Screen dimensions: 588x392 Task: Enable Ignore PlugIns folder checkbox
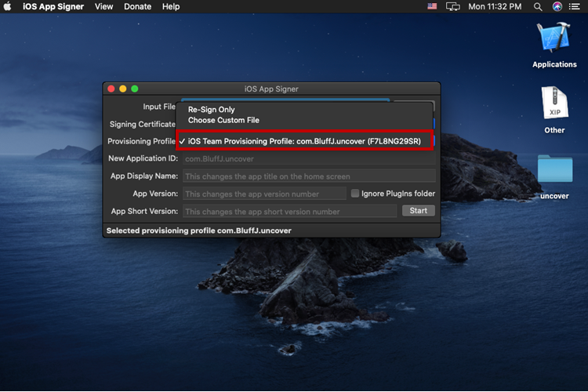[x=354, y=193]
